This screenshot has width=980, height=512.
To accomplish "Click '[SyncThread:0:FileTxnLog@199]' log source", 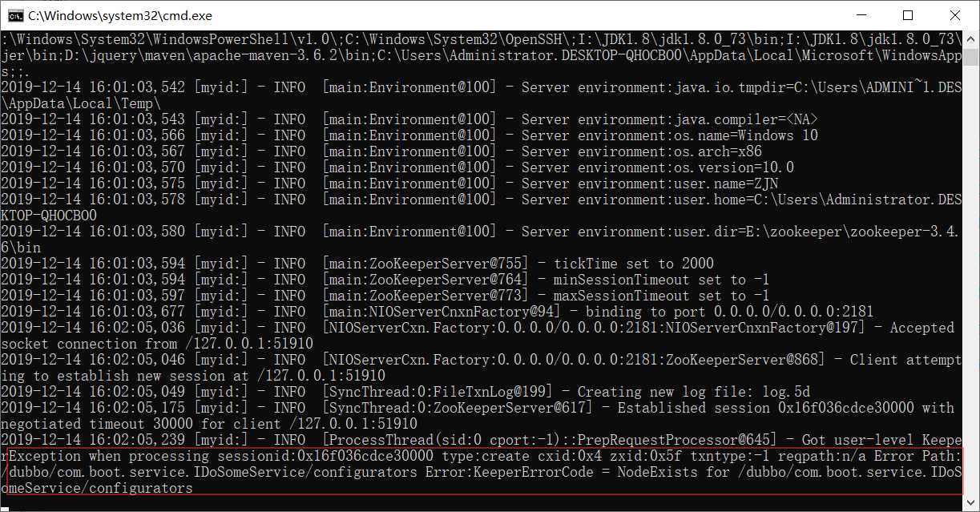I will coord(438,392).
